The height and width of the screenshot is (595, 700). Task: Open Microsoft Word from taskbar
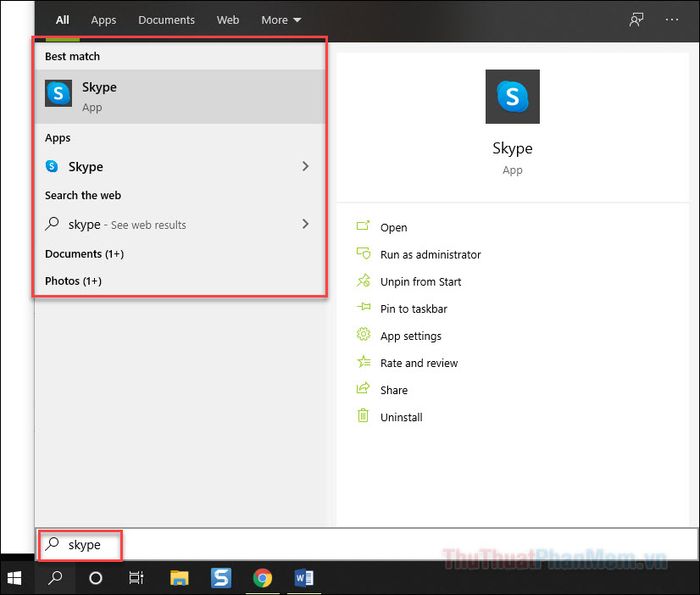pyautogui.click(x=304, y=577)
